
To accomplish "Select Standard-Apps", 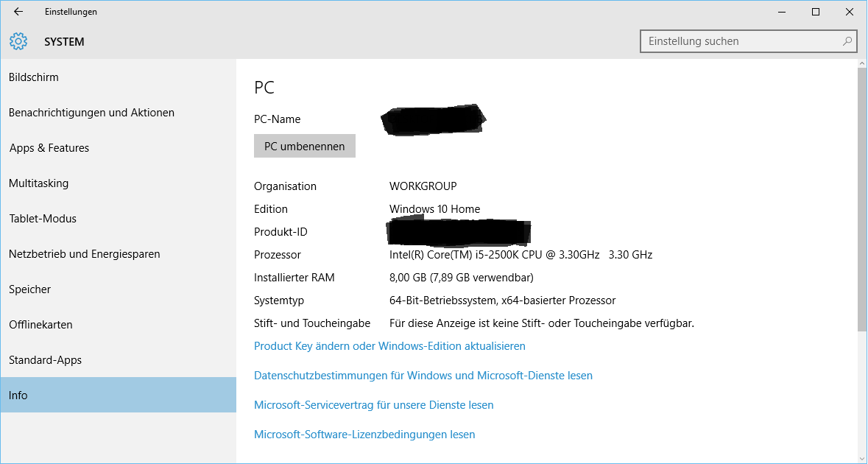I will [118, 360].
